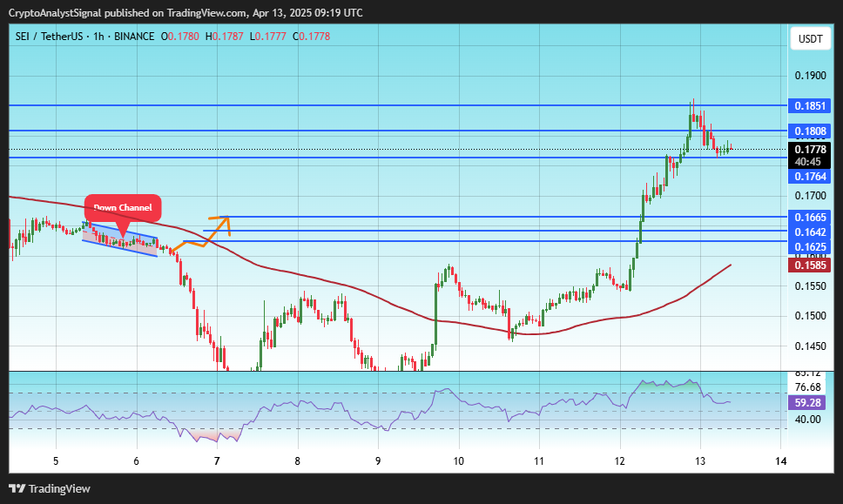Click the close value C0.1778
The width and height of the screenshot is (843, 504).
pyautogui.click(x=311, y=37)
